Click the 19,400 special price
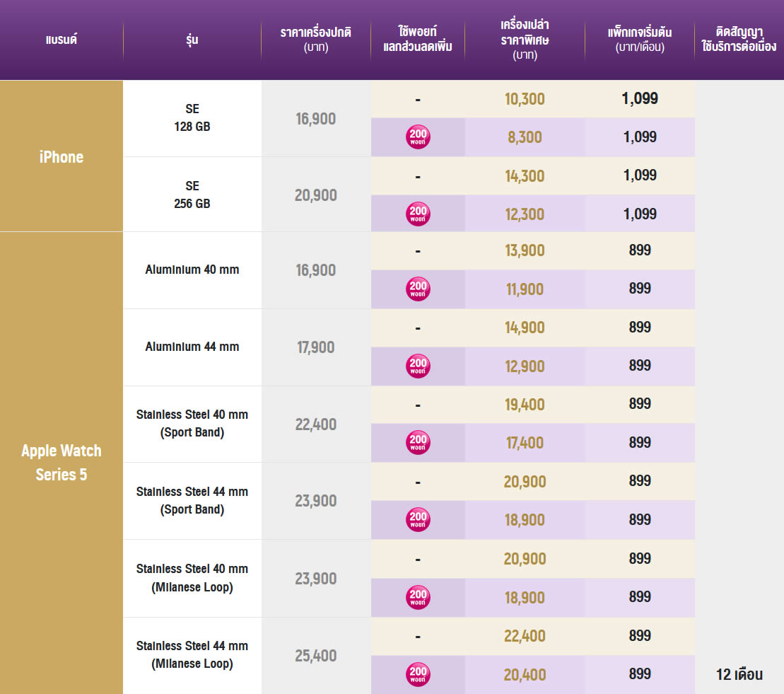This screenshot has height=694, width=784. (525, 404)
